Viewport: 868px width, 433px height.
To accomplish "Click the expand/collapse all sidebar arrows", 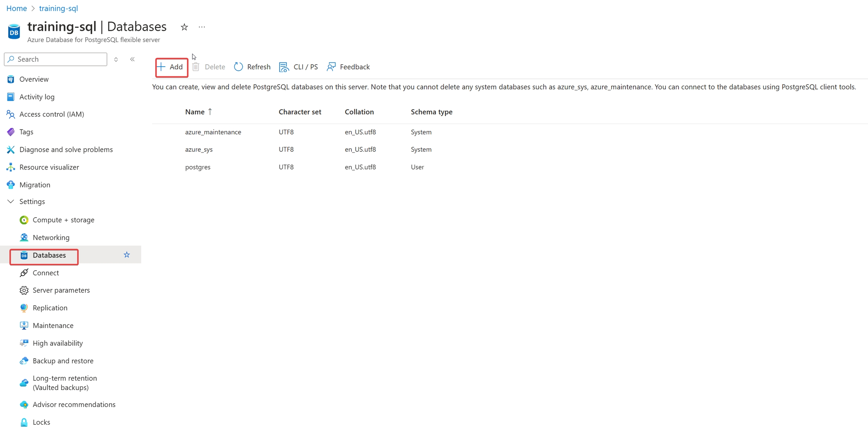I will [x=116, y=59].
